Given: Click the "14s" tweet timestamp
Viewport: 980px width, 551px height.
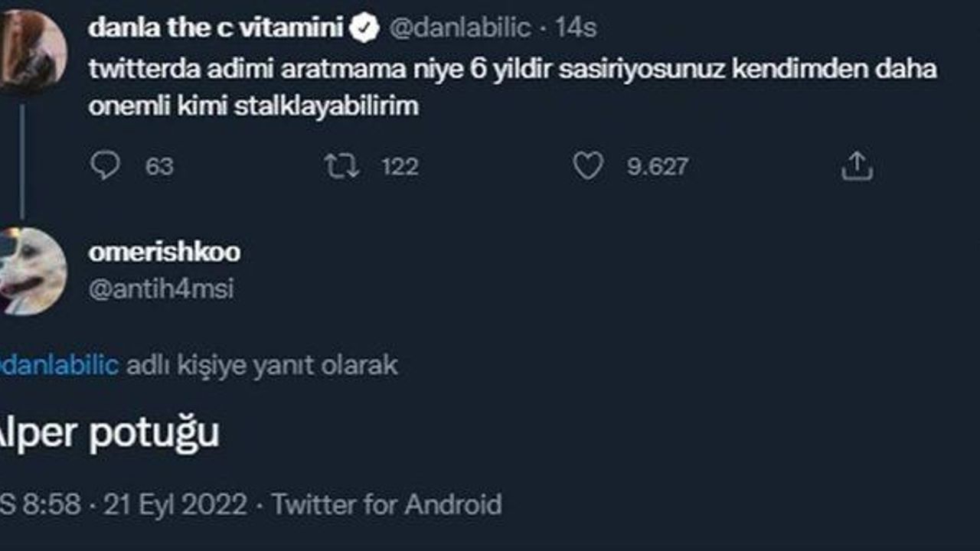Looking at the screenshot, I should (x=576, y=28).
